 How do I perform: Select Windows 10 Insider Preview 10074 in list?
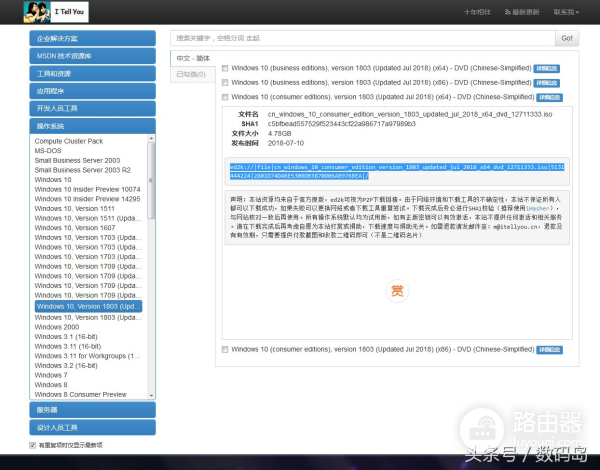(x=87, y=188)
